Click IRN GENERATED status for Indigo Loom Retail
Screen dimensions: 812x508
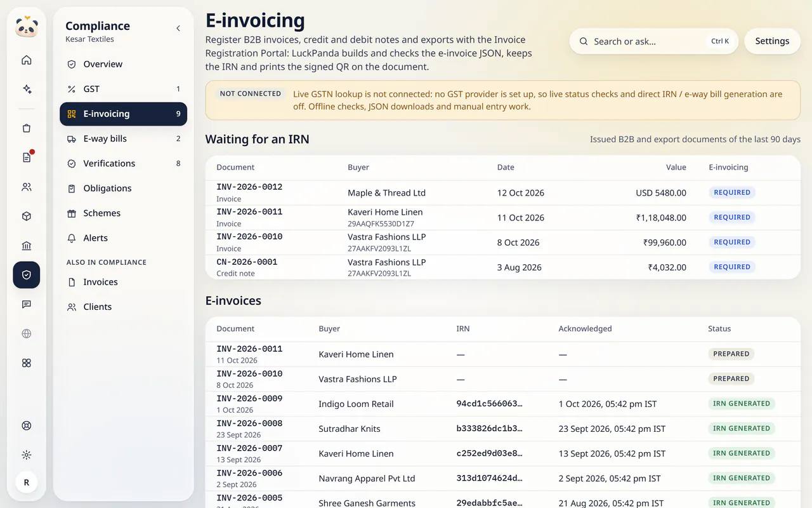pyautogui.click(x=742, y=403)
